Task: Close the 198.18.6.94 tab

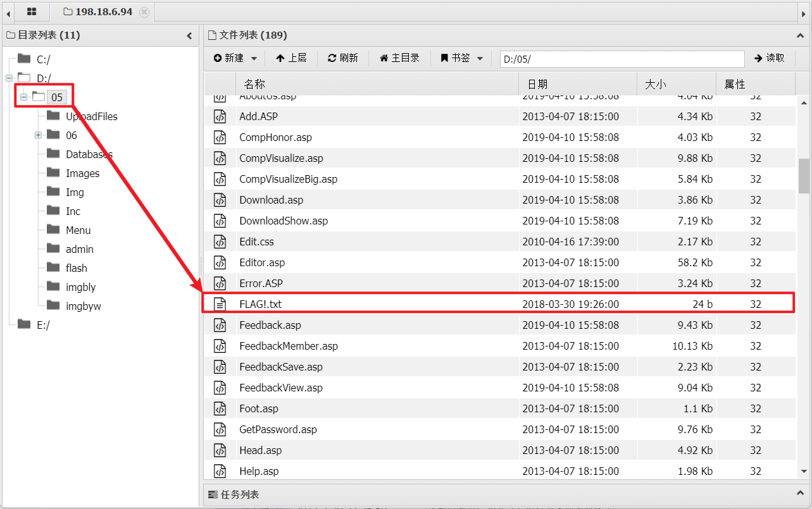Action: pyautogui.click(x=144, y=11)
